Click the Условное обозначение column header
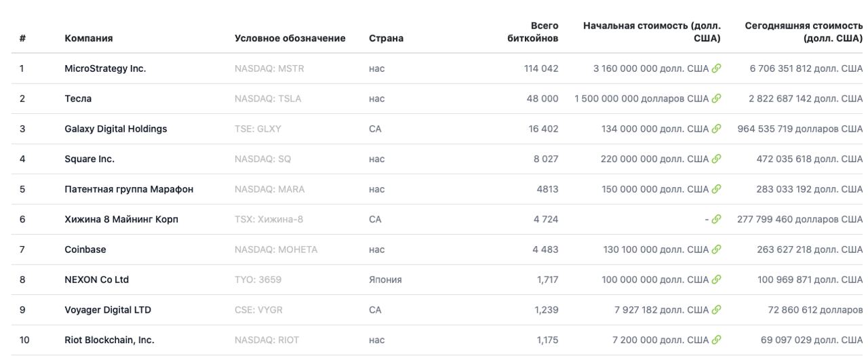Image resolution: width=868 pixels, height=356 pixels. point(290,39)
